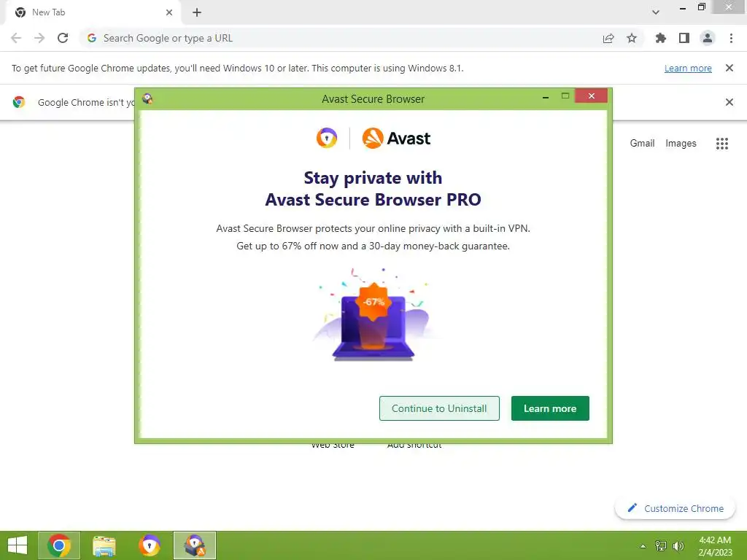Reload the page with refresh icon
Screen dimensions: 747x560
[63, 38]
